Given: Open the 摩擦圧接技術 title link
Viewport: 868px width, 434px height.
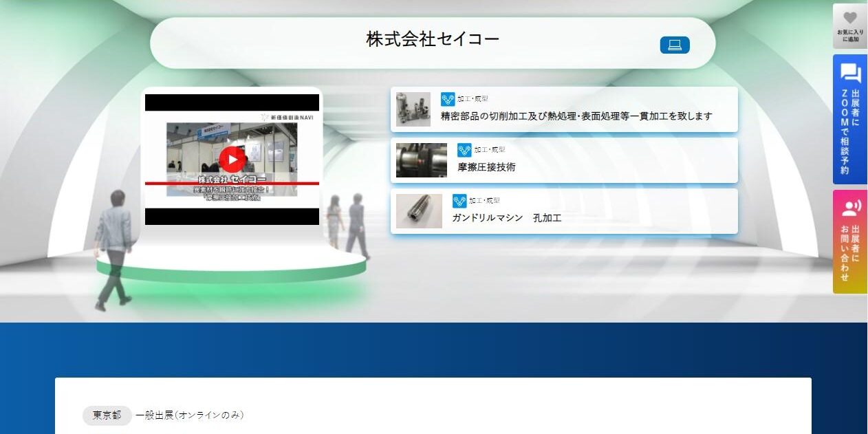Looking at the screenshot, I should pyautogui.click(x=486, y=167).
